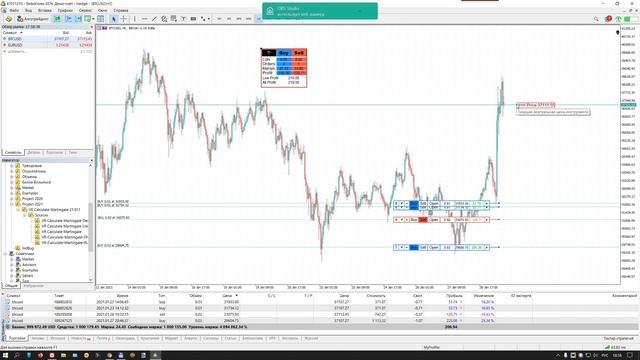Collapse the Sources folder

25,215
